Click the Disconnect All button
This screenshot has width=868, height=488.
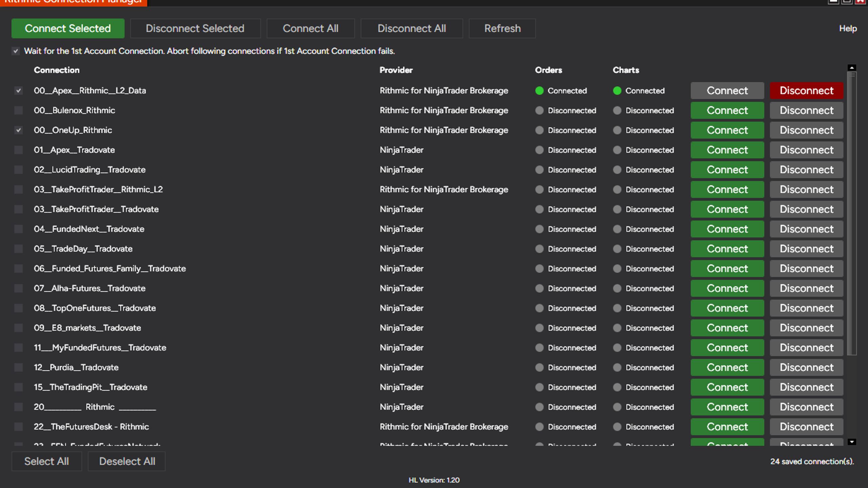click(x=411, y=28)
